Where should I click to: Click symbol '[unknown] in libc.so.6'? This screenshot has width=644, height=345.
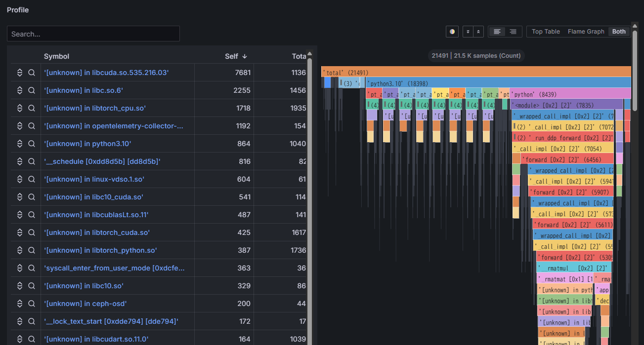[83, 90]
